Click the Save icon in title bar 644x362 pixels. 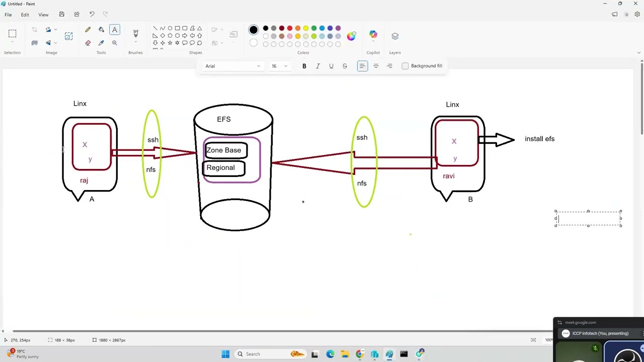pyautogui.click(x=61, y=14)
